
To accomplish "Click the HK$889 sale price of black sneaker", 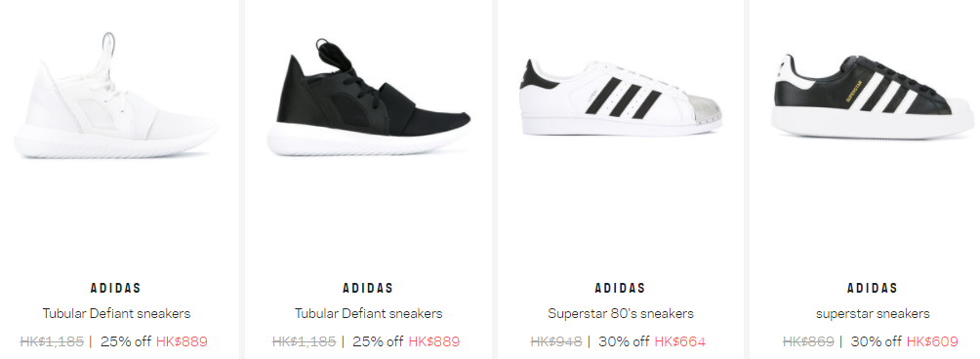I will tap(433, 341).
